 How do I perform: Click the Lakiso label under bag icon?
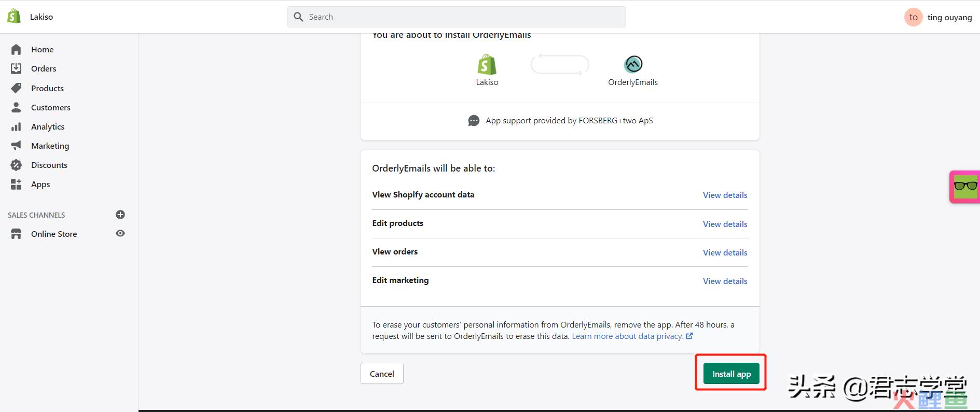487,82
